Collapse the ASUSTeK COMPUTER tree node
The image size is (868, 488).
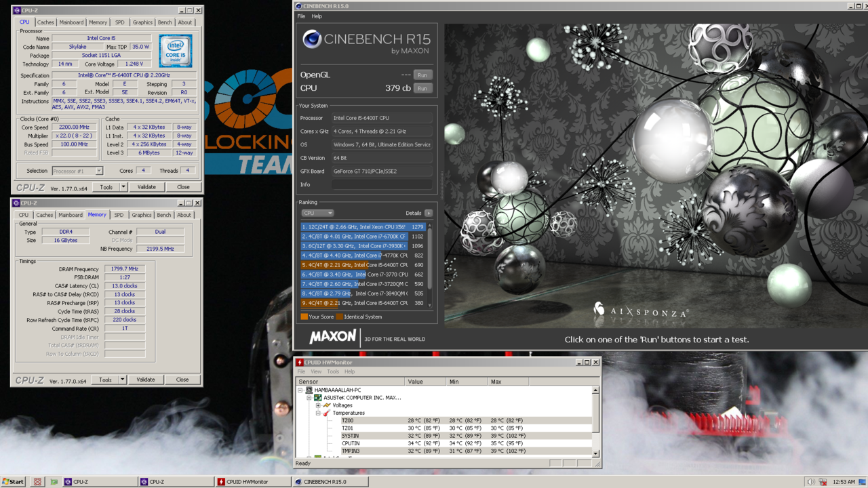(309, 398)
